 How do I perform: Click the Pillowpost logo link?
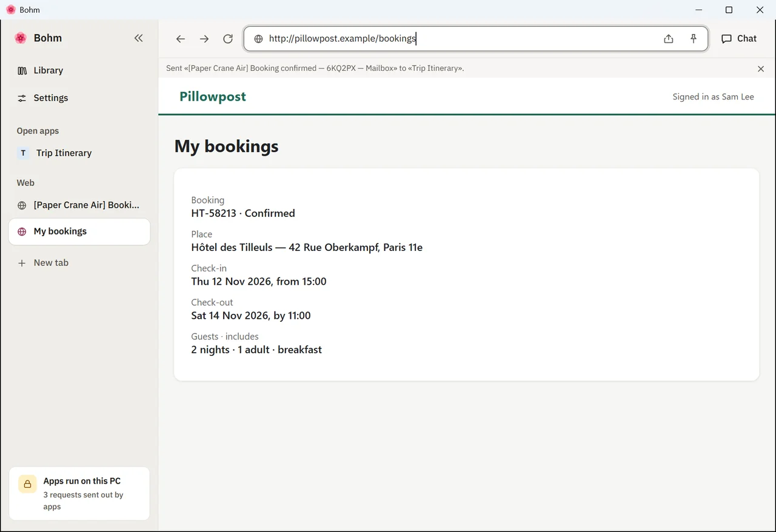coord(213,96)
